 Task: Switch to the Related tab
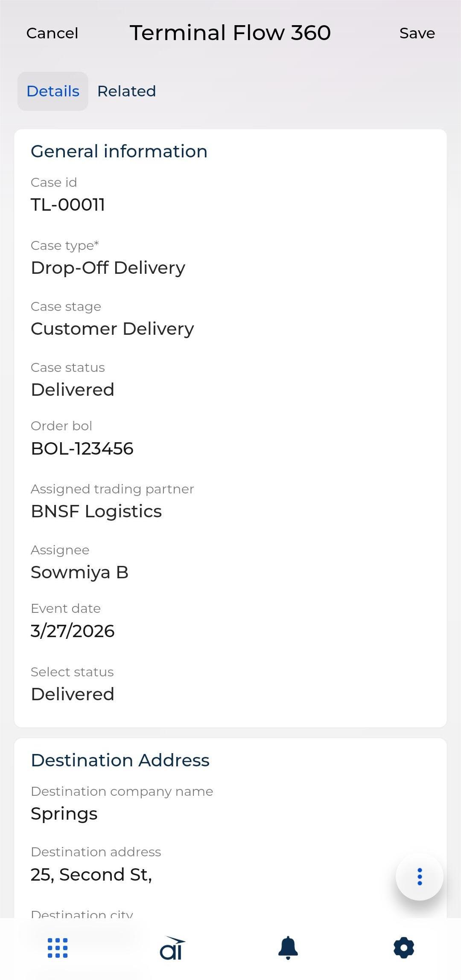126,91
